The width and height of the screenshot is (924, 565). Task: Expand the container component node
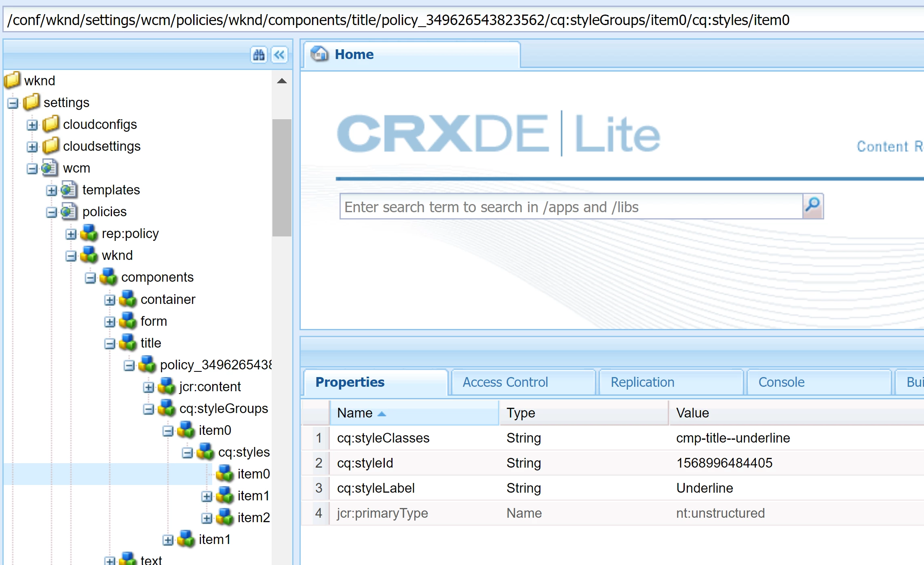[x=110, y=300]
